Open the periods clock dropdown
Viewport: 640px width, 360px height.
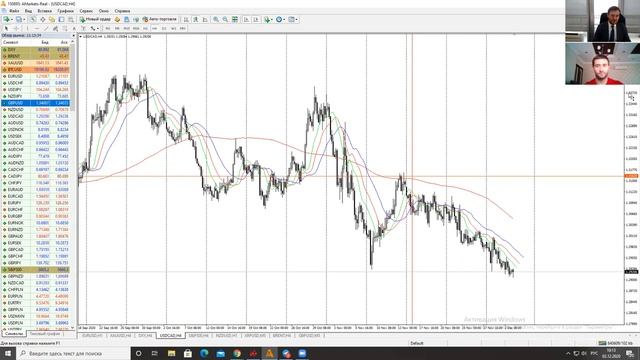point(280,19)
